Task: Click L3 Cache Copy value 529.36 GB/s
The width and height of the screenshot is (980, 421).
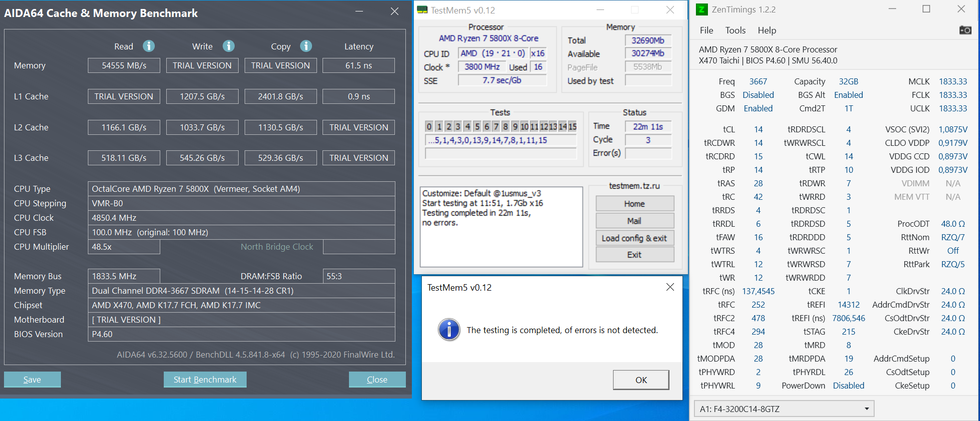Action: (x=281, y=158)
